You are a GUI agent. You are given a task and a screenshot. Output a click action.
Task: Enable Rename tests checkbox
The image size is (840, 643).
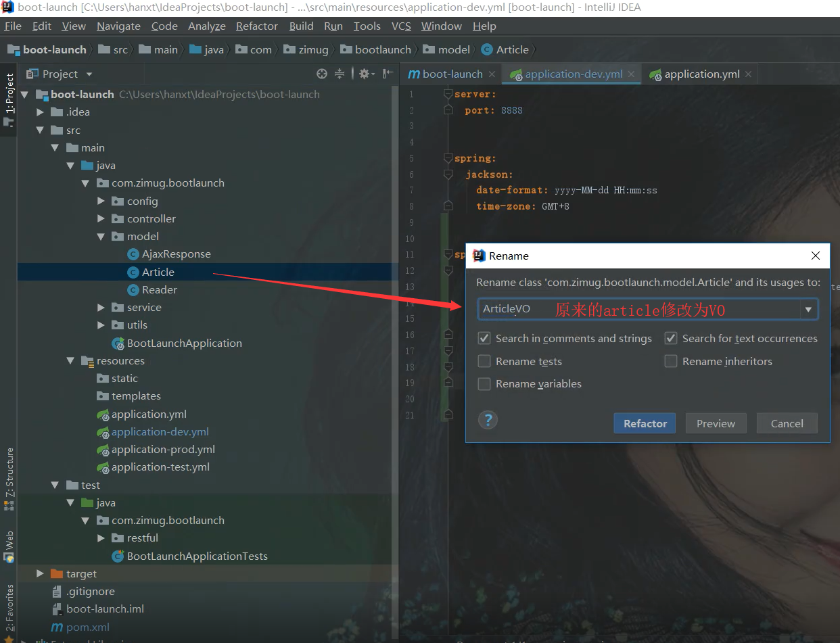pyautogui.click(x=484, y=361)
